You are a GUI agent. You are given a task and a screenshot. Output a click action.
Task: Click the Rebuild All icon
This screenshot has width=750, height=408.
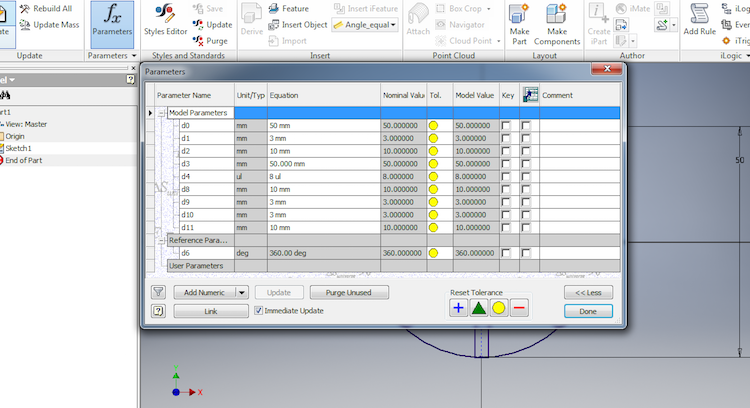coord(25,9)
